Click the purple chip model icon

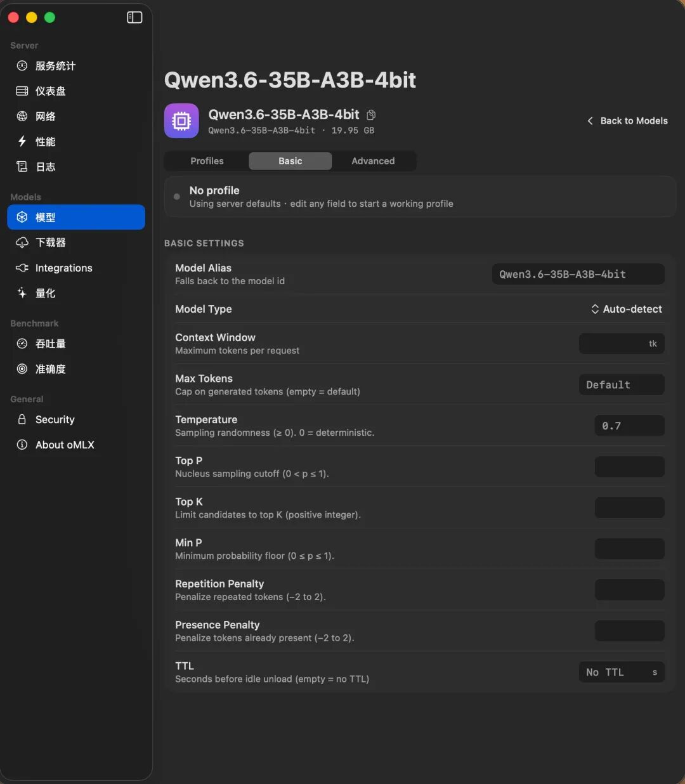pos(181,121)
